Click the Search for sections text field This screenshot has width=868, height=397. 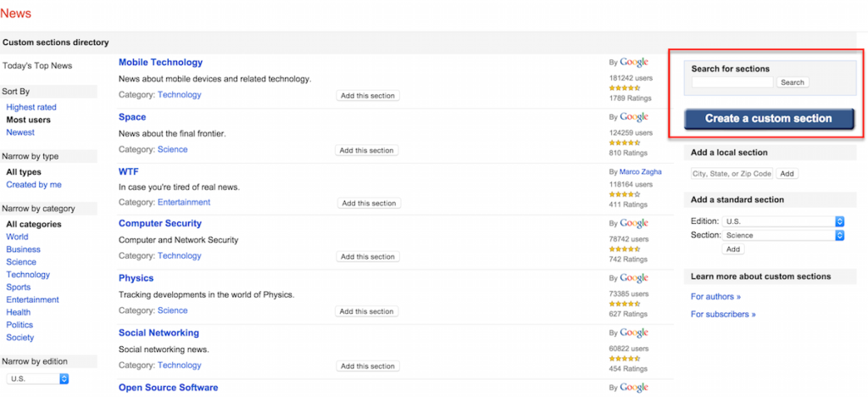click(x=732, y=82)
